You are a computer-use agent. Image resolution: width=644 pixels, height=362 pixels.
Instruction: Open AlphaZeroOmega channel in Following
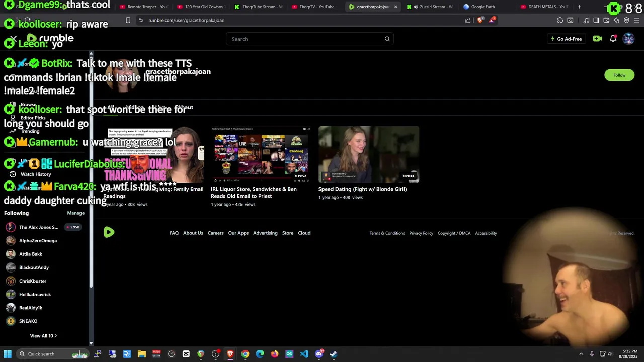(38, 241)
